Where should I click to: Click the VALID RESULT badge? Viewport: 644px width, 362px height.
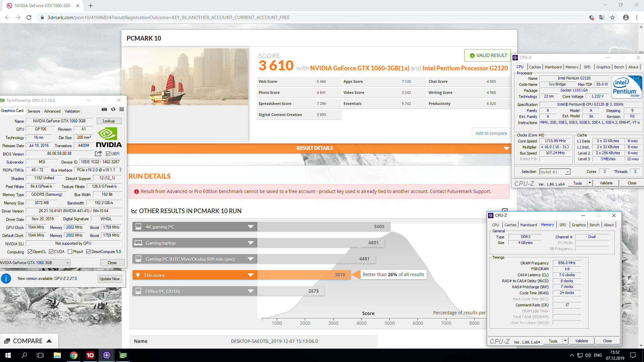pos(488,55)
